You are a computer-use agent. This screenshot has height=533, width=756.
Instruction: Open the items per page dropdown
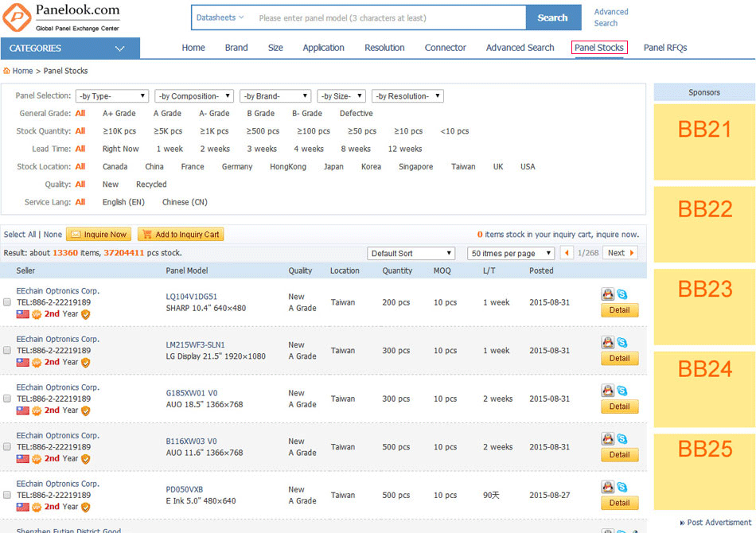pos(510,253)
